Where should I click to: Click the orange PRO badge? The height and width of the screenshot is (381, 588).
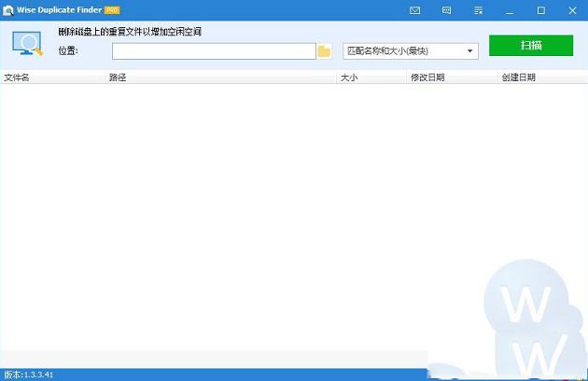[111, 10]
